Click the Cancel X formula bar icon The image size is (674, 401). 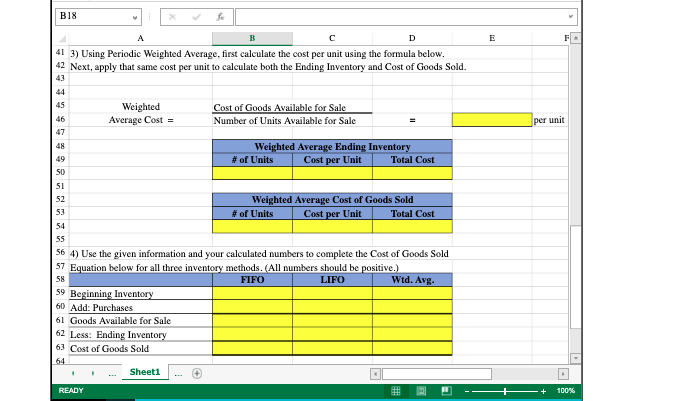click(172, 17)
